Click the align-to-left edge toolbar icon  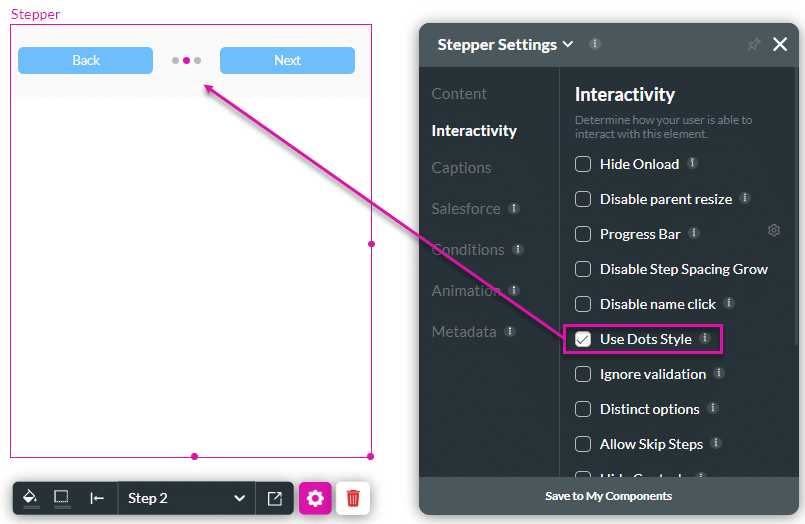point(97,498)
